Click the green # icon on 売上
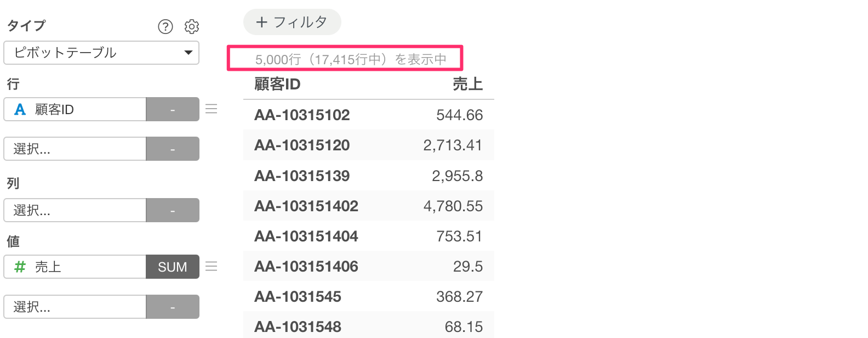 click(x=20, y=267)
